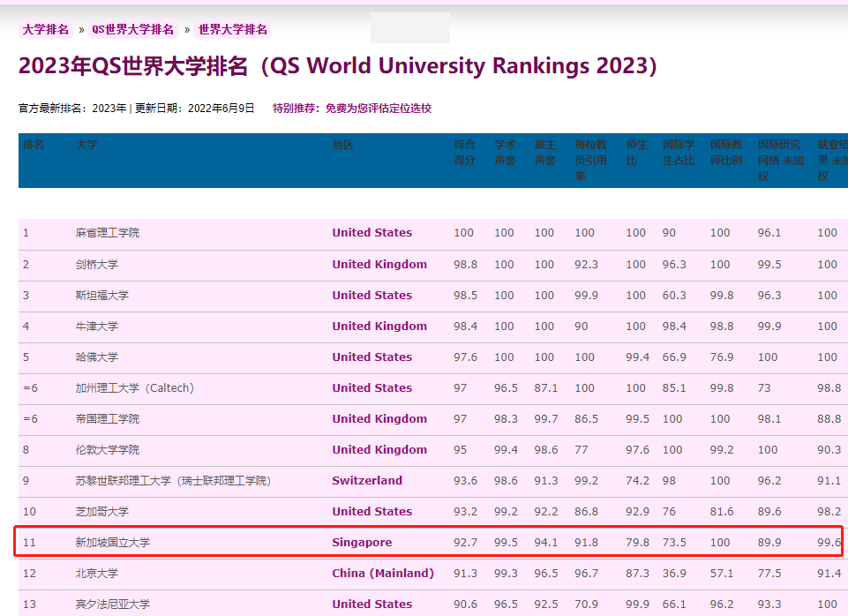This screenshot has width=848, height=616.
Task: Click the update date text 2022年6月9日
Action: click(x=221, y=109)
